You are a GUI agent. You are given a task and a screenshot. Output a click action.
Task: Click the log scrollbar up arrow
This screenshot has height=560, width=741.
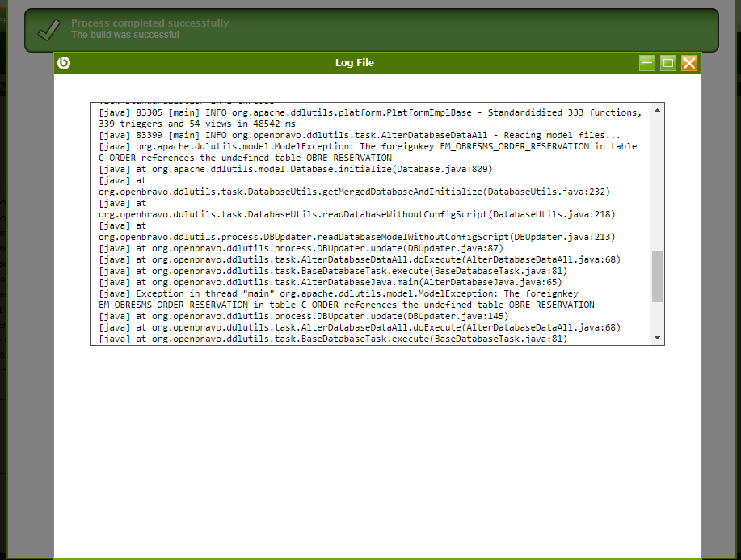click(x=657, y=110)
